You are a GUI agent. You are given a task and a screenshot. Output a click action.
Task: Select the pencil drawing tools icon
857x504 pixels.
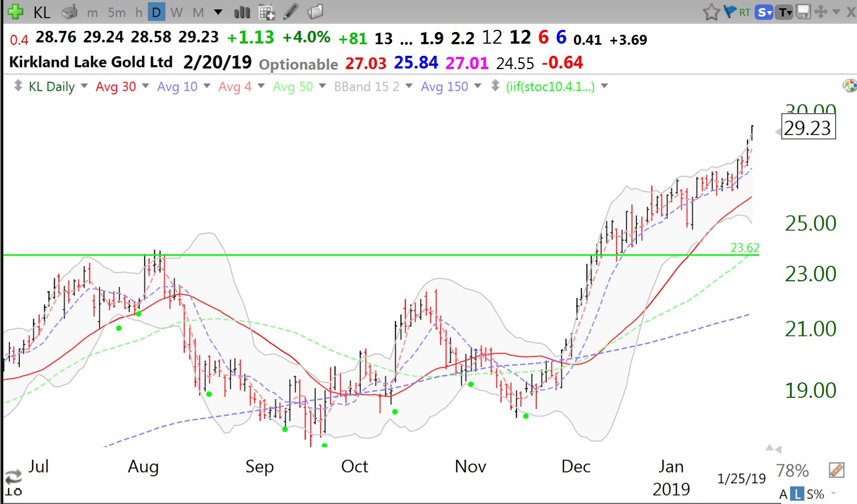tap(291, 12)
